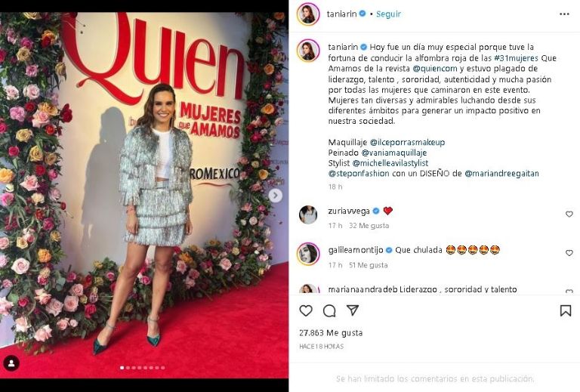Open the three-dot more options menu

564,14
